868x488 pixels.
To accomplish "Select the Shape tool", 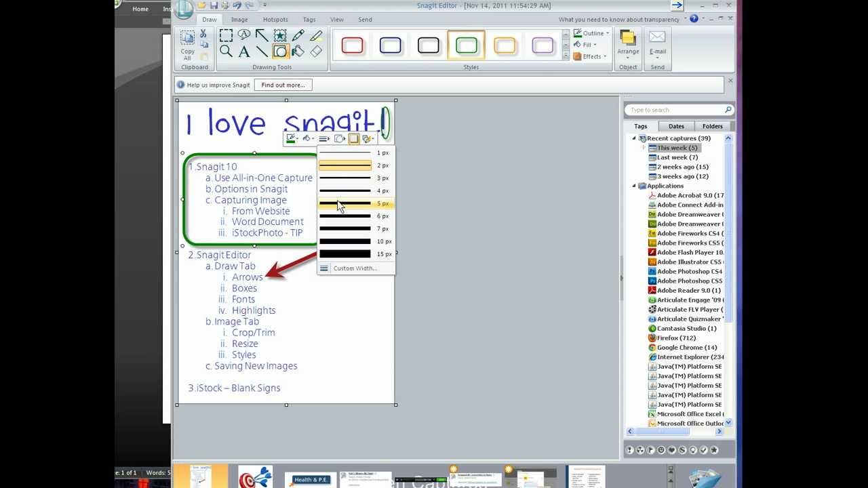I will click(x=280, y=52).
